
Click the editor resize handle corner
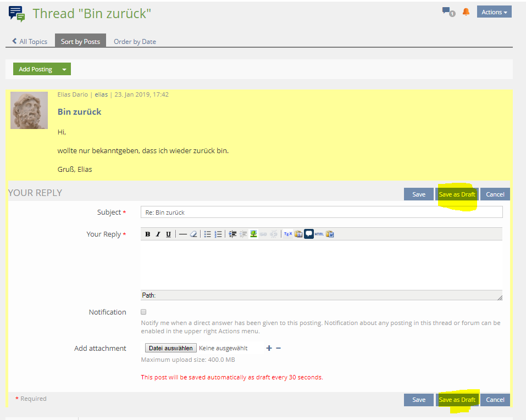(x=500, y=298)
